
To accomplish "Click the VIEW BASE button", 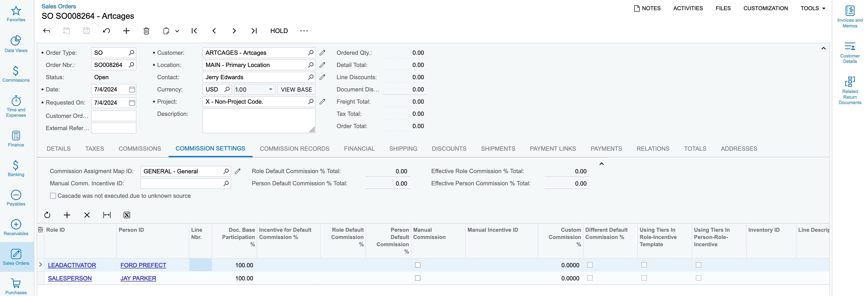I will coord(297,90).
